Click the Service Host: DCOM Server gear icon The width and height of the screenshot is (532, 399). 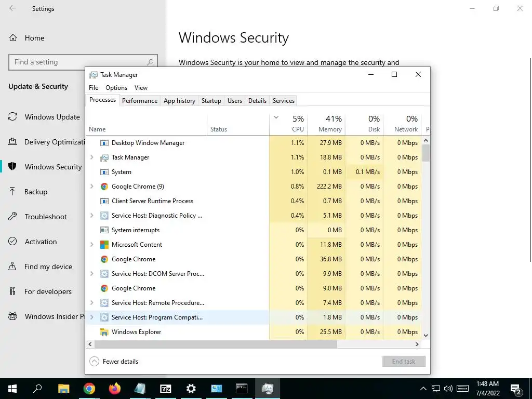[104, 274]
